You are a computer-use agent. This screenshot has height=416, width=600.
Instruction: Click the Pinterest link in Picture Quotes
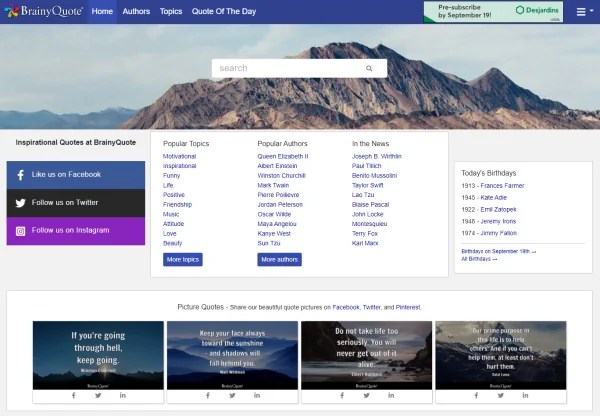click(408, 307)
